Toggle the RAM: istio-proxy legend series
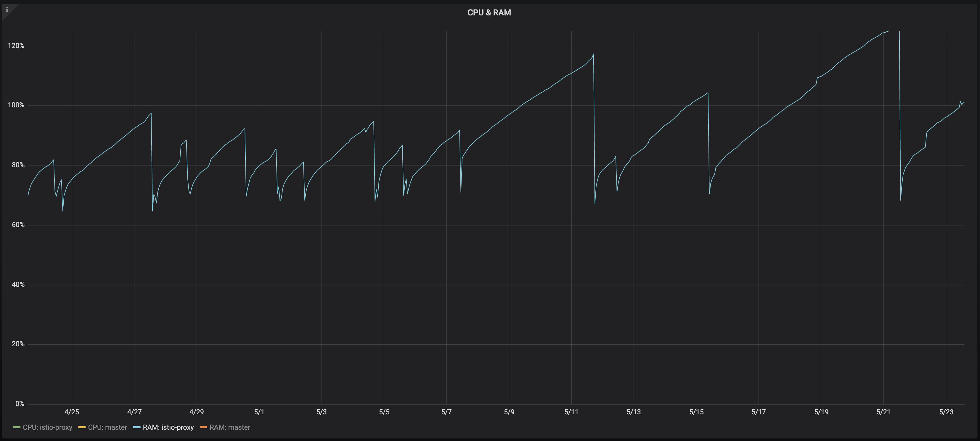This screenshot has height=441, width=980. click(168, 427)
